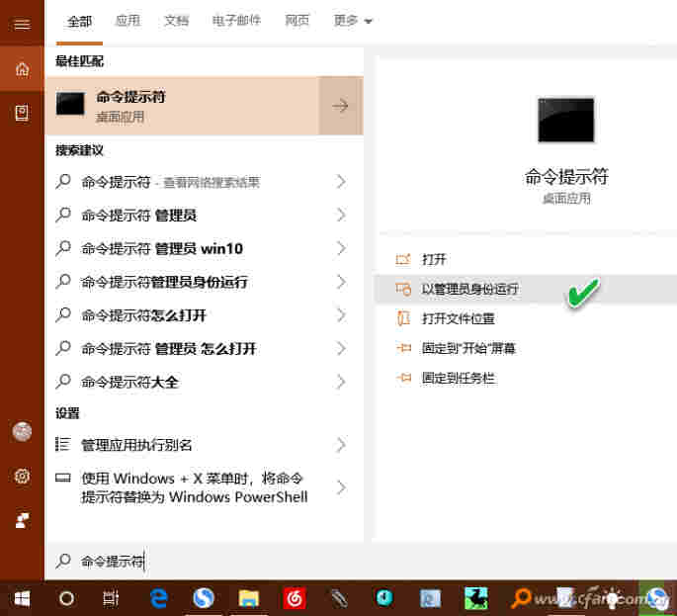Click the teal round icon on the taskbar

(384, 598)
